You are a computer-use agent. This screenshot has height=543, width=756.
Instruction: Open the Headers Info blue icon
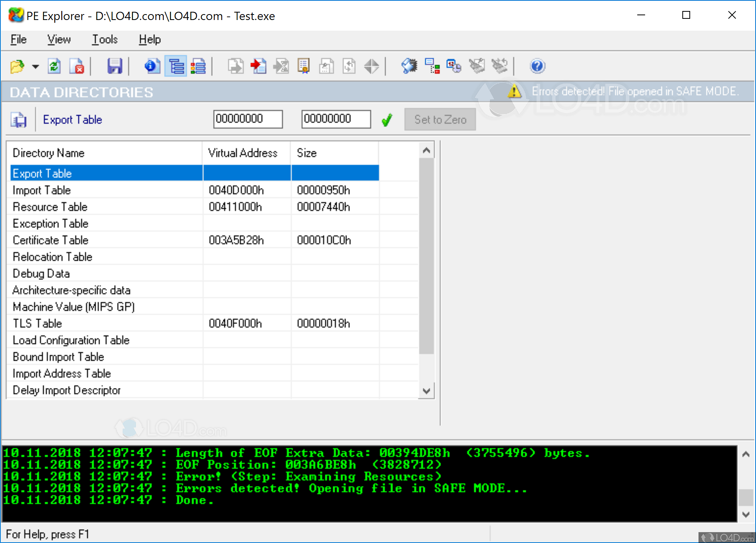click(152, 66)
